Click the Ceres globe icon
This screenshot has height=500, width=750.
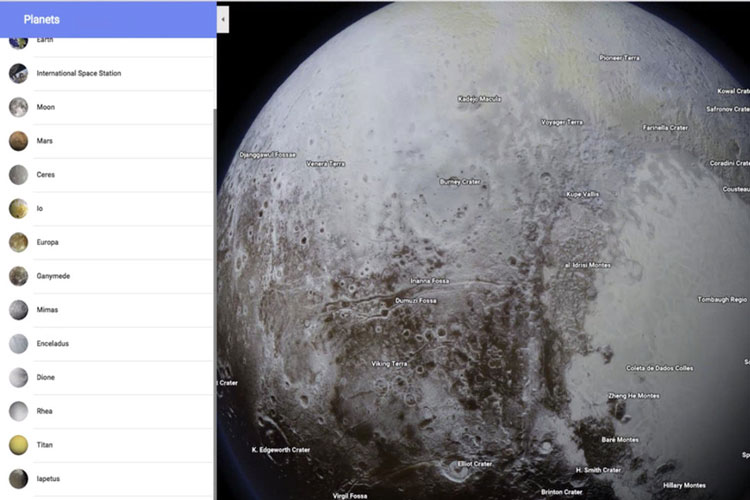18,175
